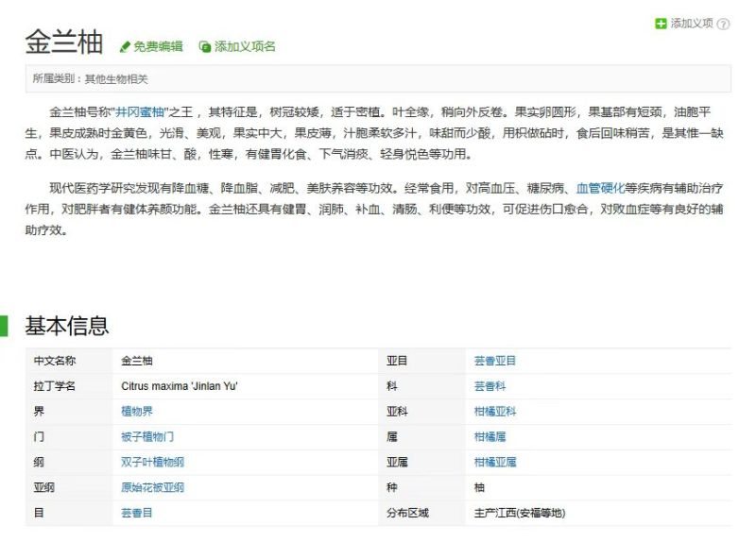
Task: Open the 双子叶植物纲 class link
Action: tap(152, 462)
